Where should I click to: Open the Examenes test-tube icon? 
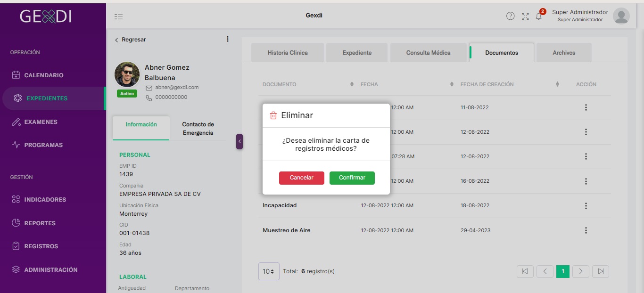(16, 122)
